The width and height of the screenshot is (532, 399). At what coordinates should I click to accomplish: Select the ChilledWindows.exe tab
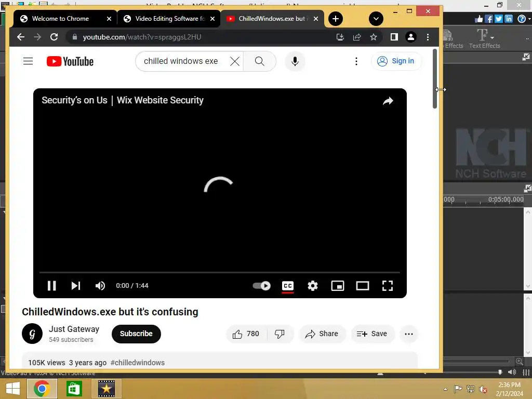tap(273, 19)
